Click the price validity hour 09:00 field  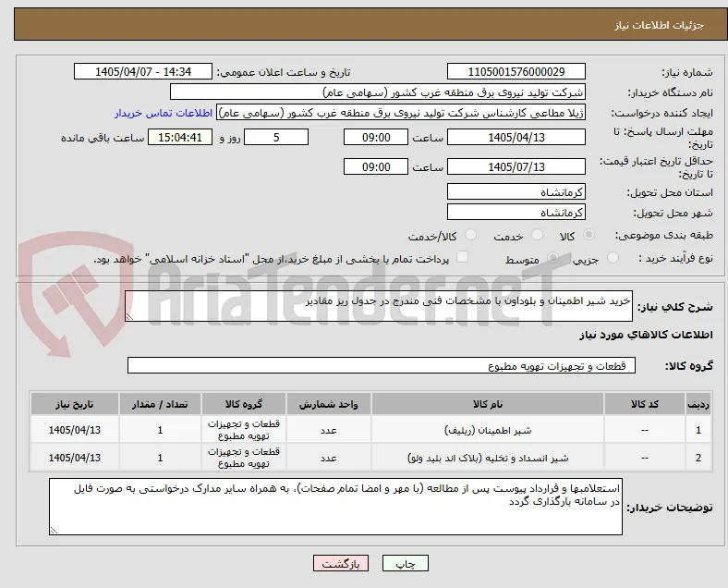click(x=376, y=166)
